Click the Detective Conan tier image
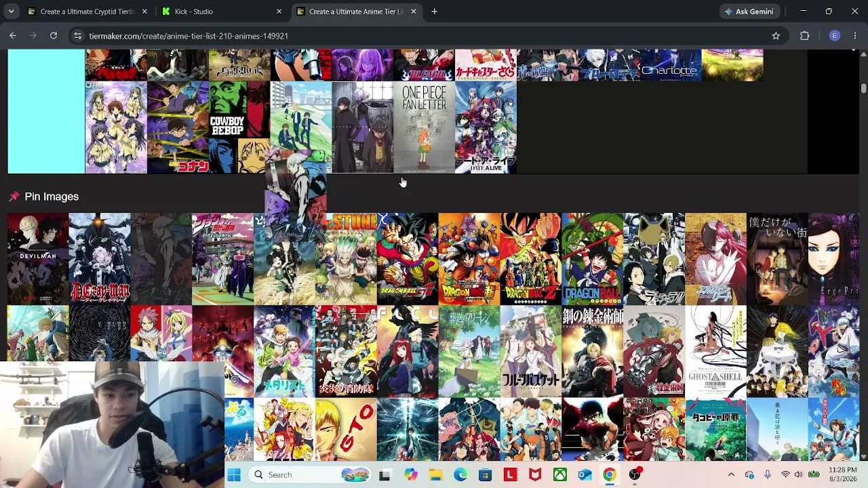 [178, 127]
